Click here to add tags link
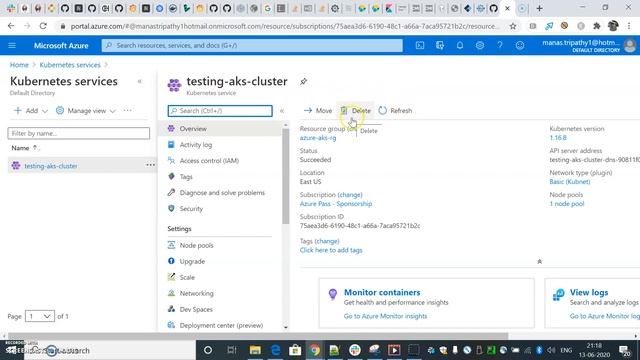The height and width of the screenshot is (360, 640). [331, 250]
